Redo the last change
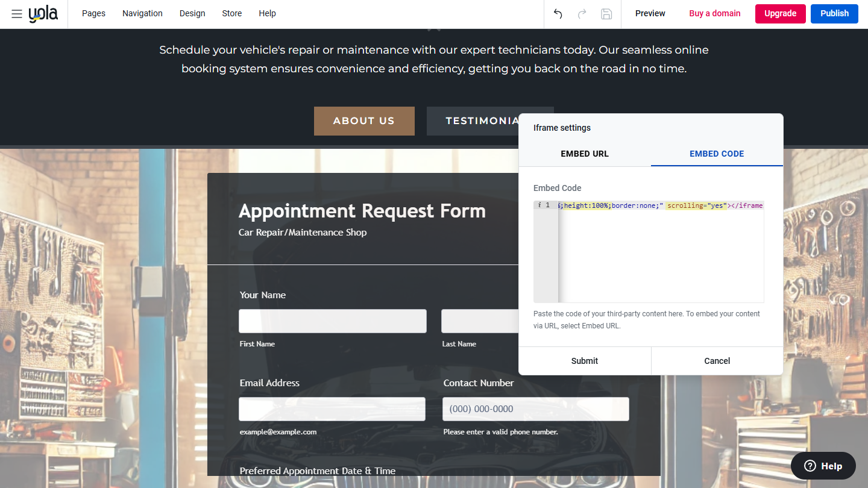The image size is (868, 488). [582, 13]
